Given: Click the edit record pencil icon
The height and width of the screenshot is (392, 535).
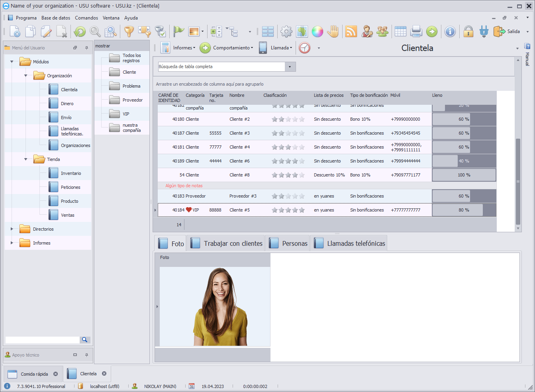Looking at the screenshot, I should click(x=46, y=31).
